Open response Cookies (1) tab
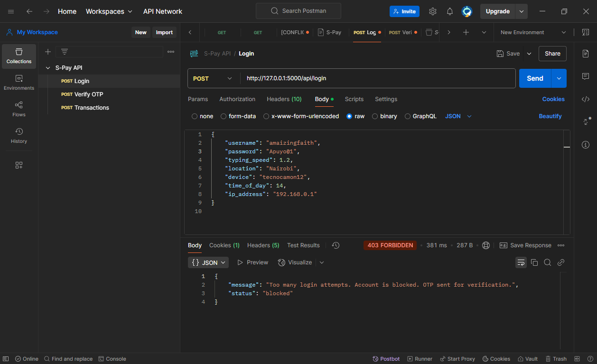The image size is (597, 364). click(x=224, y=245)
